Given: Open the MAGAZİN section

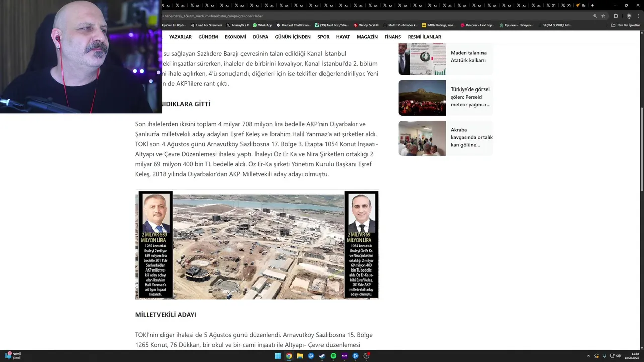Looking at the screenshot, I should (367, 37).
